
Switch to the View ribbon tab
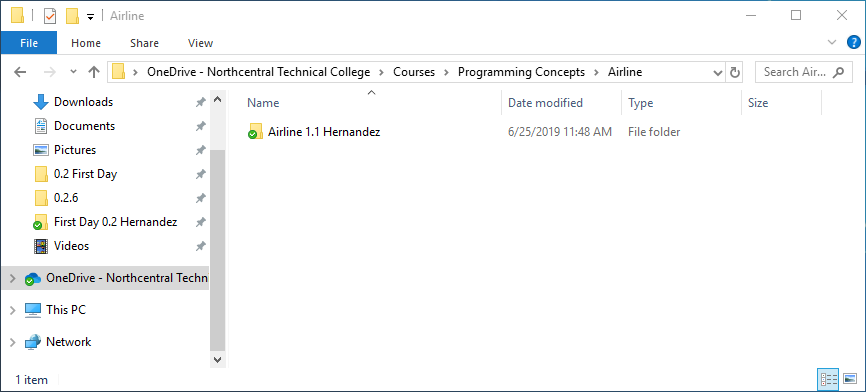click(x=200, y=43)
